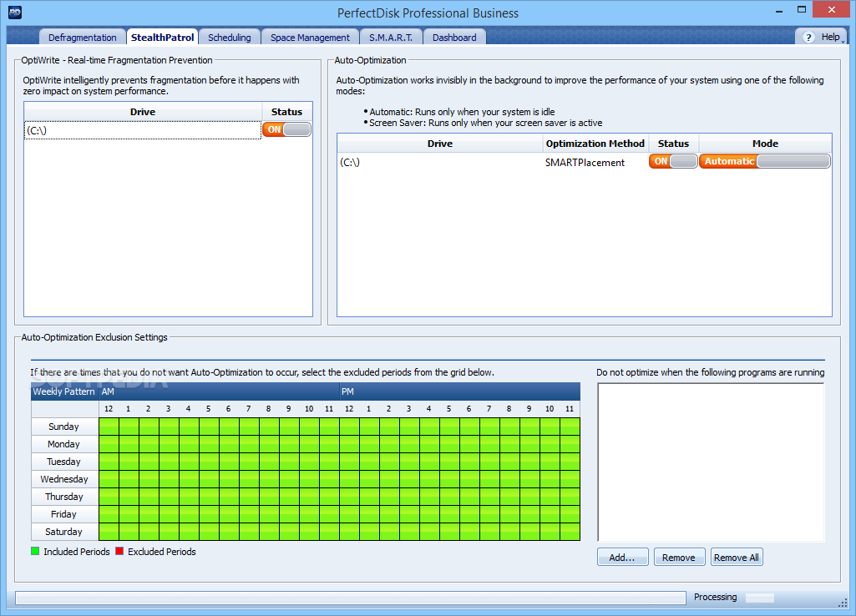Click the Remove button

click(x=679, y=557)
